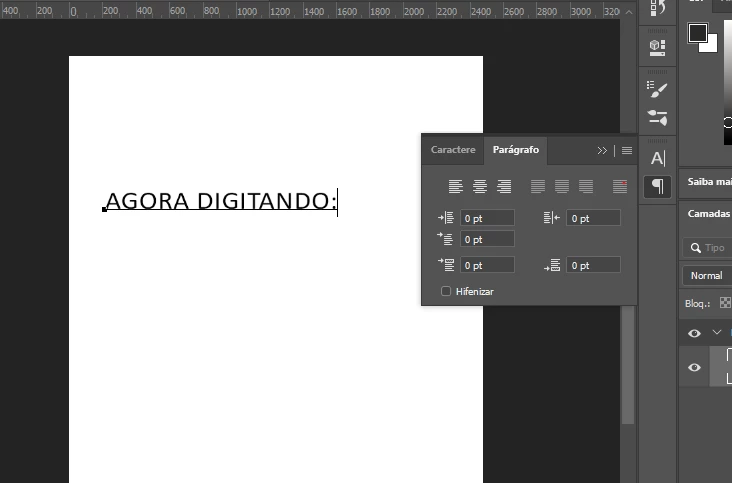This screenshot has width=732, height=483.
Task: Open the Normal blend mode dropdown
Action: (x=708, y=275)
